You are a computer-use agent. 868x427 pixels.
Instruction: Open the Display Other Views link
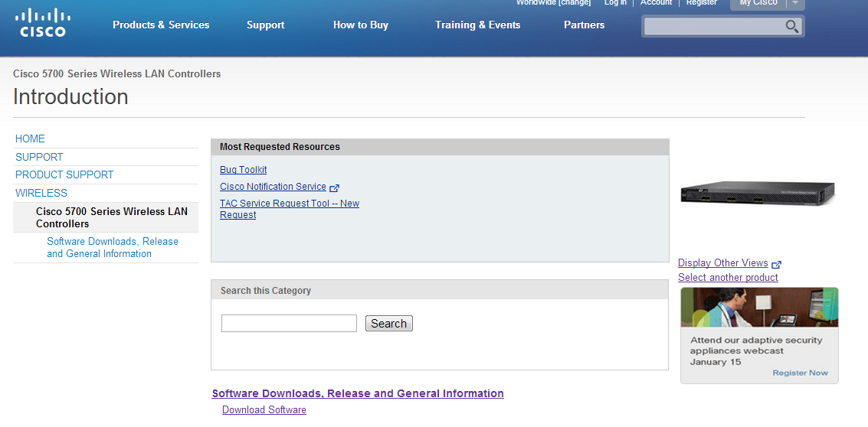723,263
